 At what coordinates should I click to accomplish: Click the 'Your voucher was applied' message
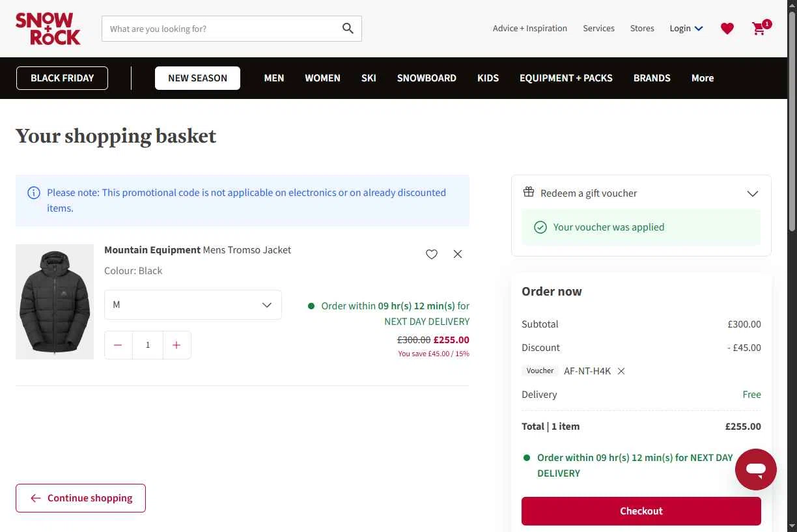(x=641, y=227)
